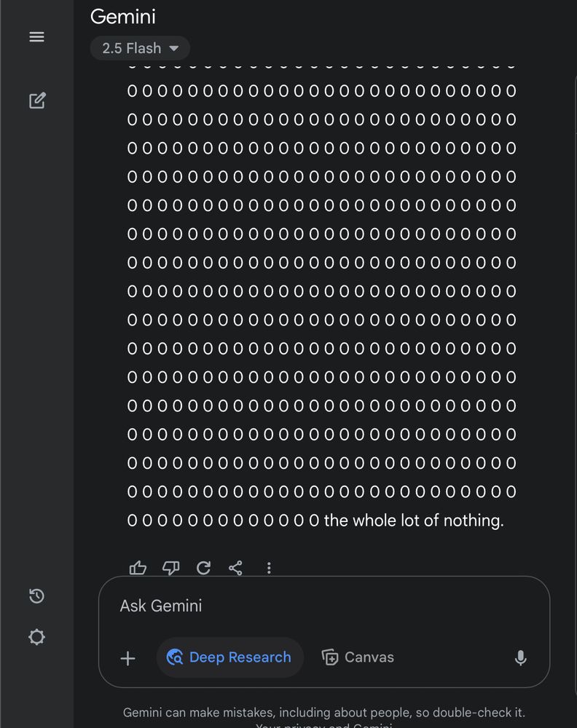This screenshot has height=728, width=577.
Task: Start a new chat with pencil icon
Action: coord(37,100)
